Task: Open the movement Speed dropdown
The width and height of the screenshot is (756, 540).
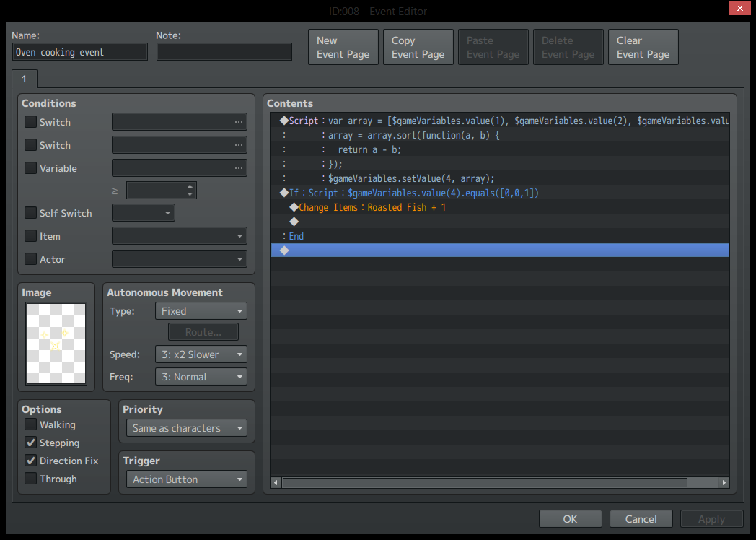Action: pyautogui.click(x=201, y=354)
